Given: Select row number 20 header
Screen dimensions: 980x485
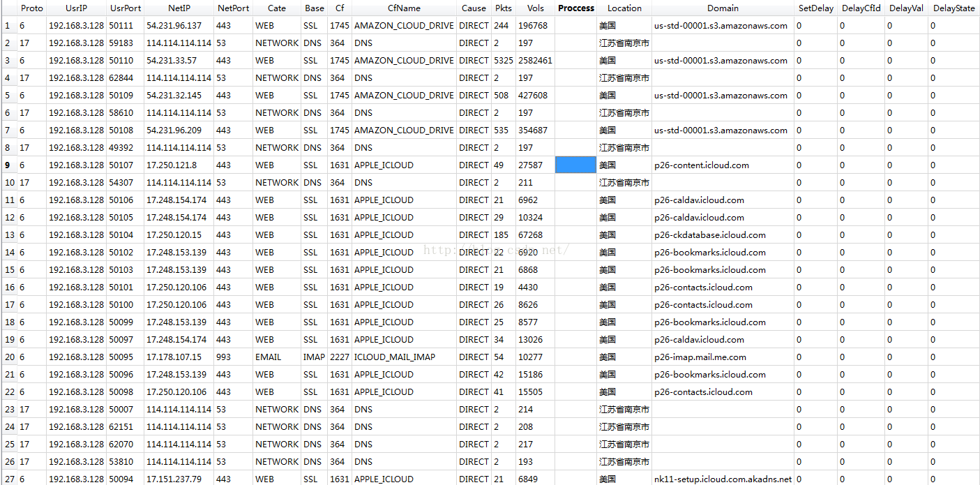Looking at the screenshot, I should coord(8,357).
